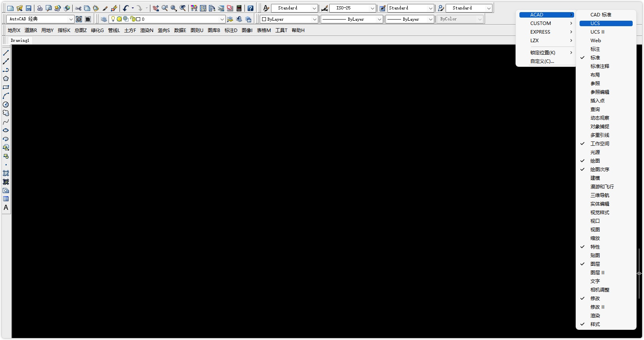
Task: Click the 视觉样式 toolbar entry
Action: (x=606, y=213)
